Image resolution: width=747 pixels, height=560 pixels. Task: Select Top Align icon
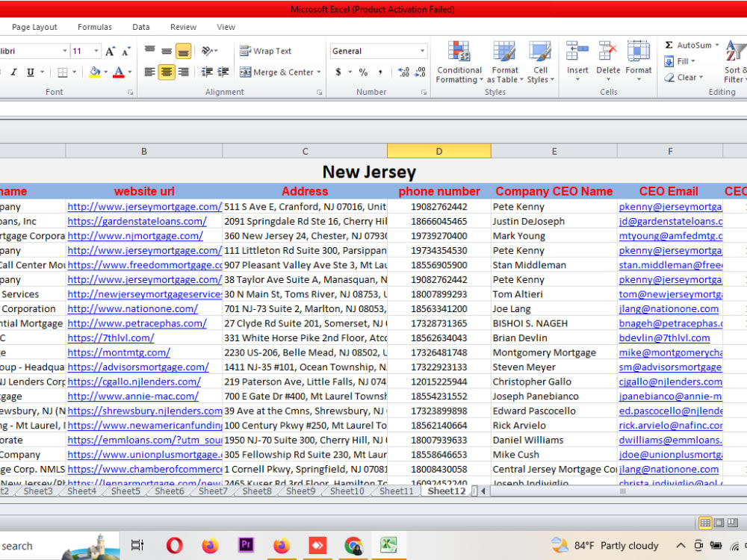[x=149, y=51]
